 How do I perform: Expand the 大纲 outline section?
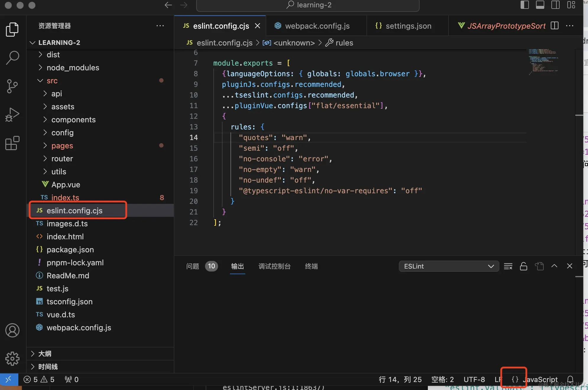point(45,354)
